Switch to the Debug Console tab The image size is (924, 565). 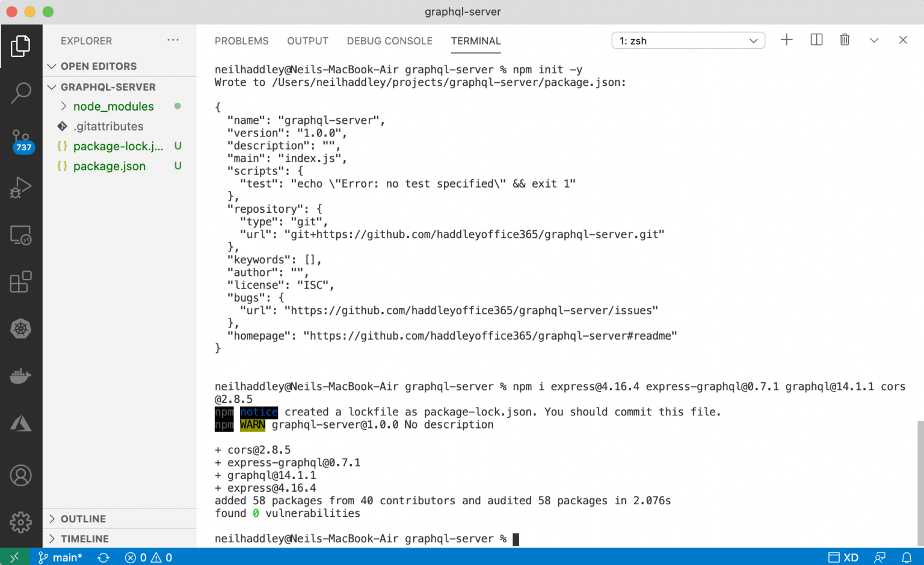coord(390,41)
